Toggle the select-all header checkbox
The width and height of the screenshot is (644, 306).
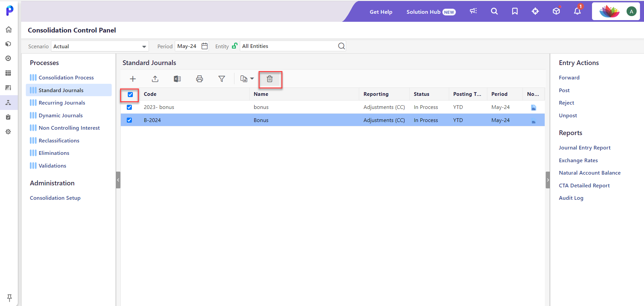coord(130,95)
